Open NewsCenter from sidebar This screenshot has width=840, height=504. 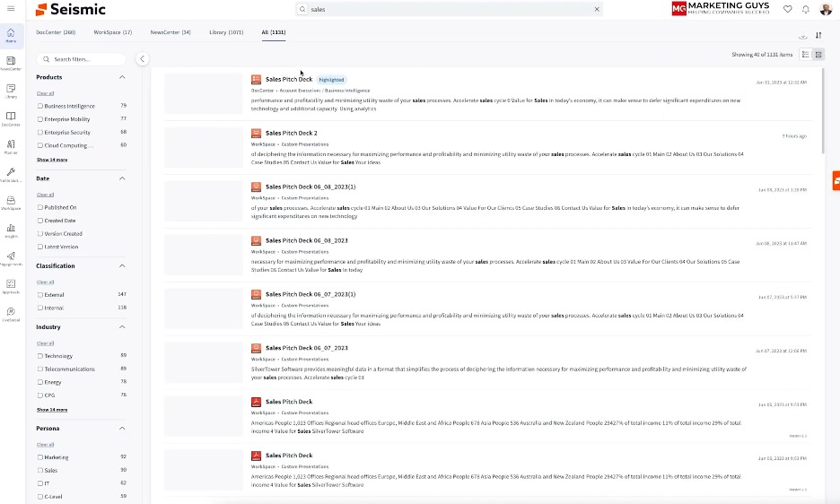click(x=11, y=64)
